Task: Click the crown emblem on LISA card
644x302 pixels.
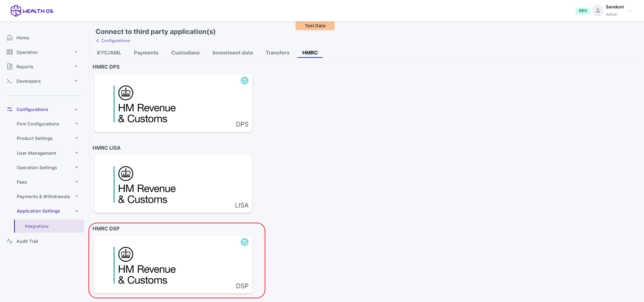Action: tap(126, 174)
